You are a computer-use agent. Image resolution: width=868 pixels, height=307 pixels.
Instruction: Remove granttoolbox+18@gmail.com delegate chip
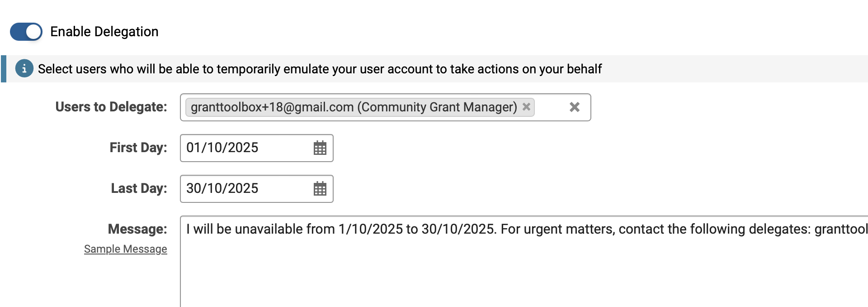(526, 107)
